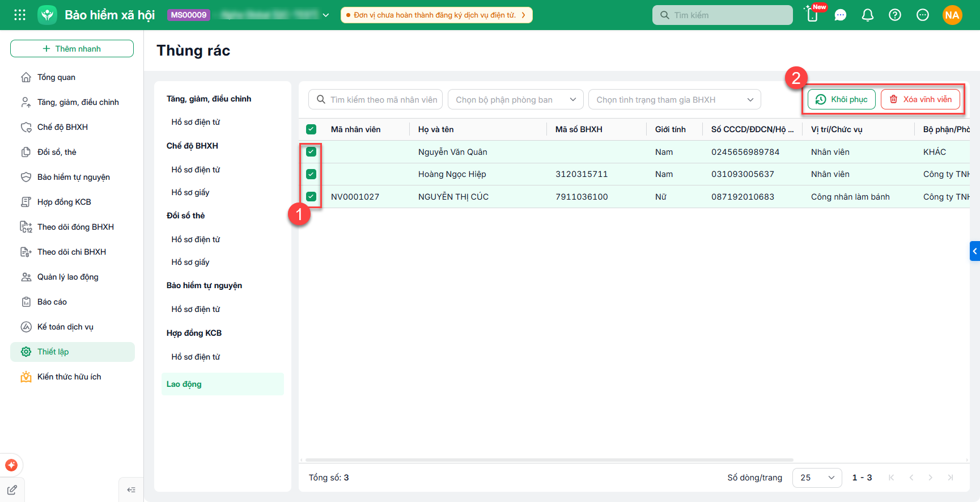Image resolution: width=980 pixels, height=502 pixels.
Task: Open Hồ sơ điện tử under Bảo hiểm tự nguyện
Action: click(196, 309)
